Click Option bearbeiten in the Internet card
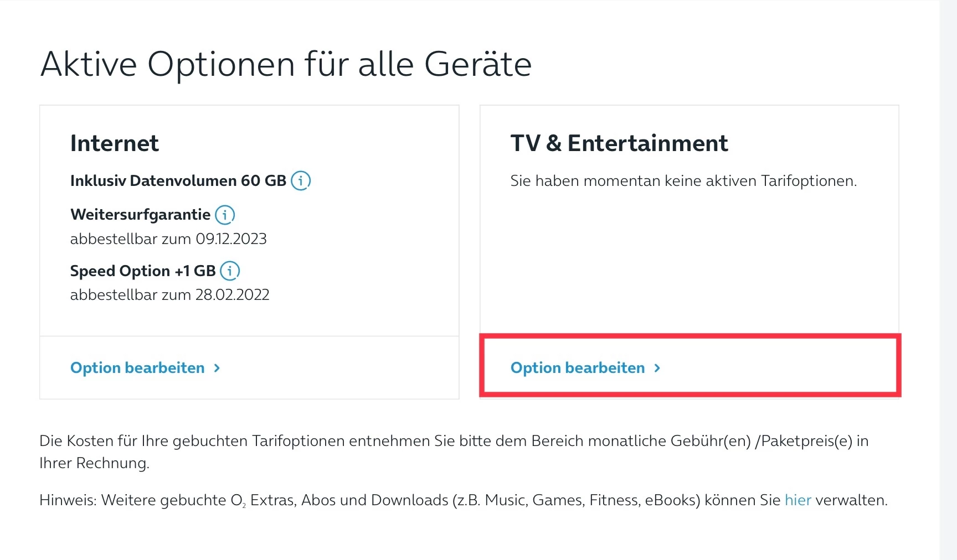 point(137,368)
